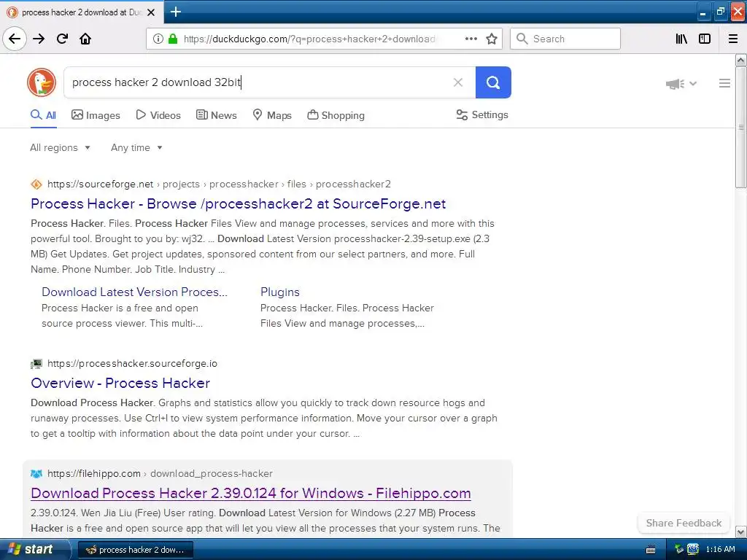Screen dimensions: 747x560
Task: Switch to the Videos tab
Action: tap(158, 115)
